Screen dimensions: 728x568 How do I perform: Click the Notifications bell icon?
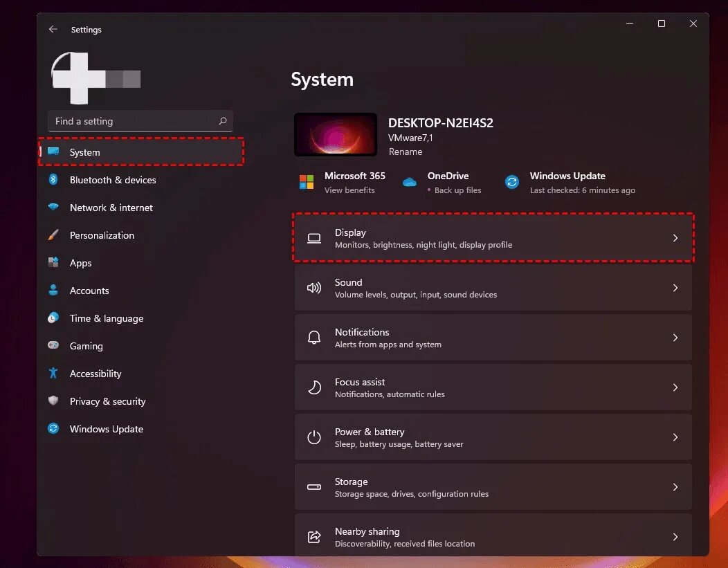pyautogui.click(x=314, y=338)
